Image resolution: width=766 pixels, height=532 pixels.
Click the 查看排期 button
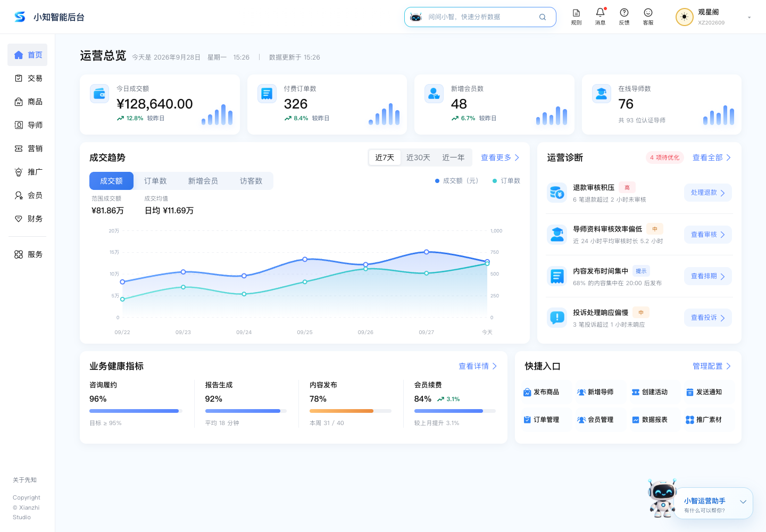pos(708,276)
